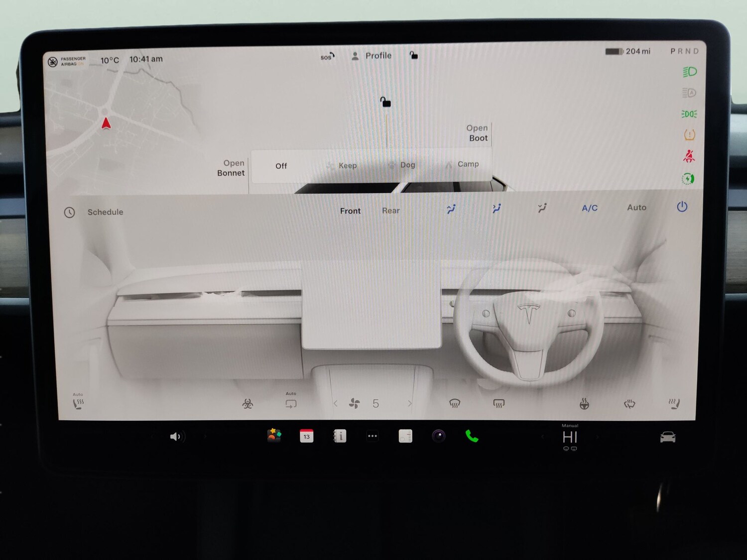
Task: Switch to the Front climate tab
Action: point(350,211)
